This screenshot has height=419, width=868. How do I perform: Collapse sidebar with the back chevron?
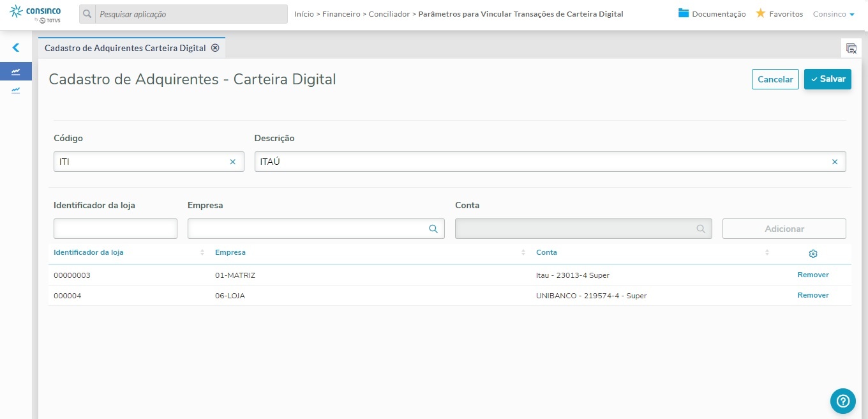(16, 47)
